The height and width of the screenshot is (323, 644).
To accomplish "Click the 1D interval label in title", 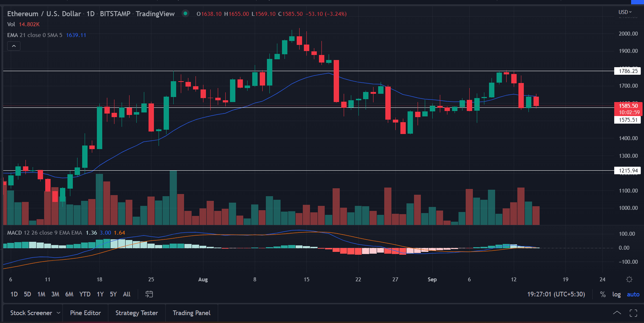I will [90, 14].
